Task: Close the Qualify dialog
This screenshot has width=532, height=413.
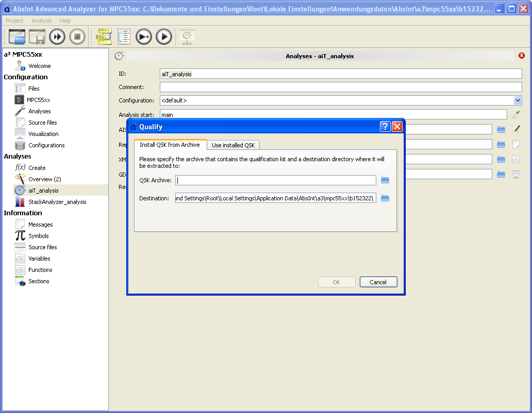Action: 397,127
